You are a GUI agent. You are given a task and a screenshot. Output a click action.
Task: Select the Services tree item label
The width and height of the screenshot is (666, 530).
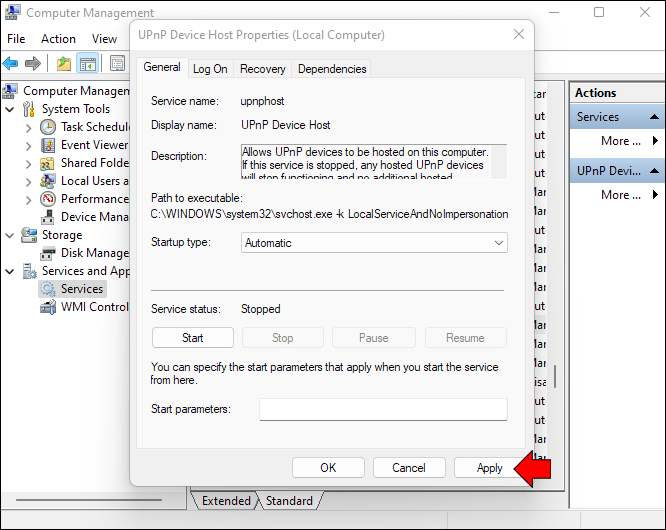click(82, 289)
